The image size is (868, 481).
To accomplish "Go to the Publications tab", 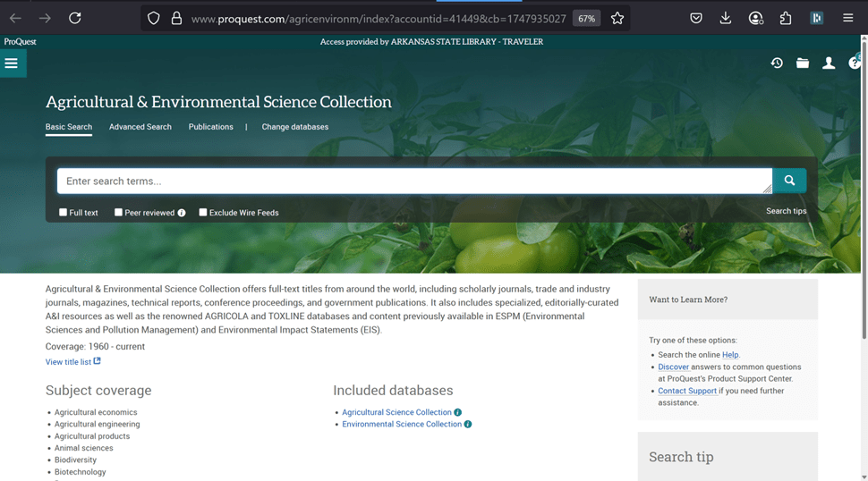I will coord(210,127).
